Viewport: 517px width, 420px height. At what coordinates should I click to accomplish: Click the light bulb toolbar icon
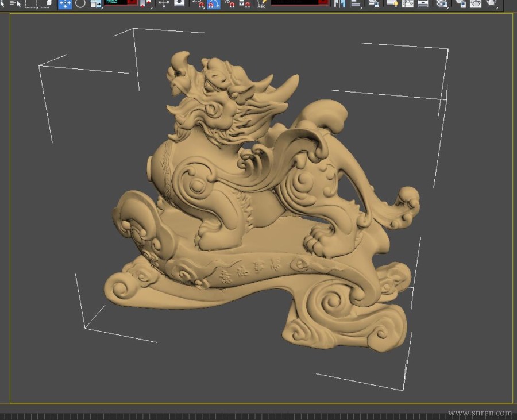[392, 3]
